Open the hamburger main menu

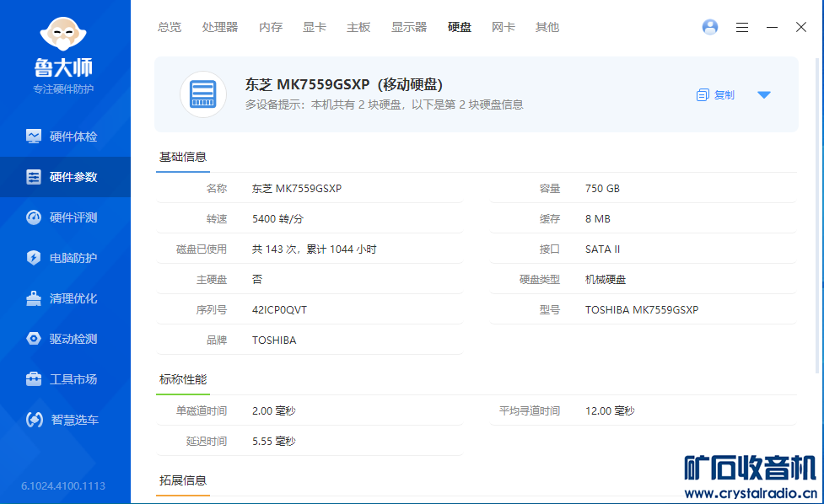[742, 27]
